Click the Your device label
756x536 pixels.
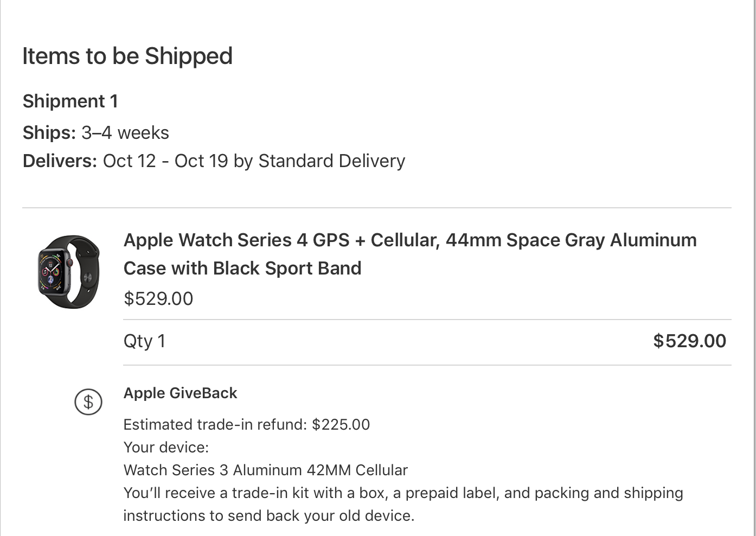point(166,448)
